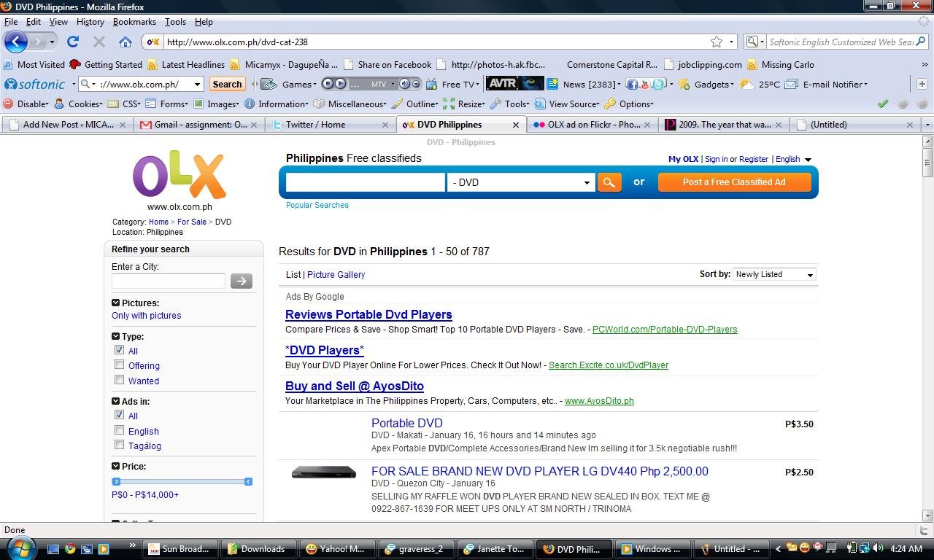Click the Softonic Search button
Viewport: 934px width, 560px height.
227,84
